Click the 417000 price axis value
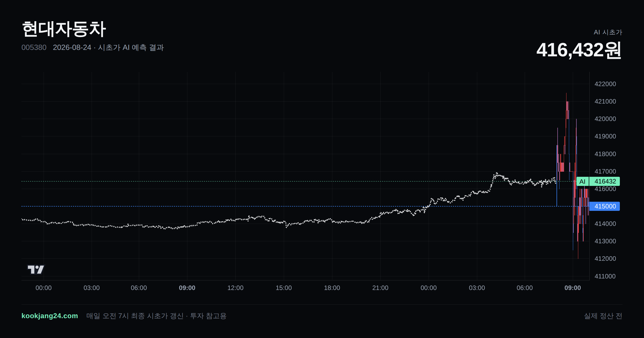This screenshot has width=644, height=338. click(x=605, y=171)
